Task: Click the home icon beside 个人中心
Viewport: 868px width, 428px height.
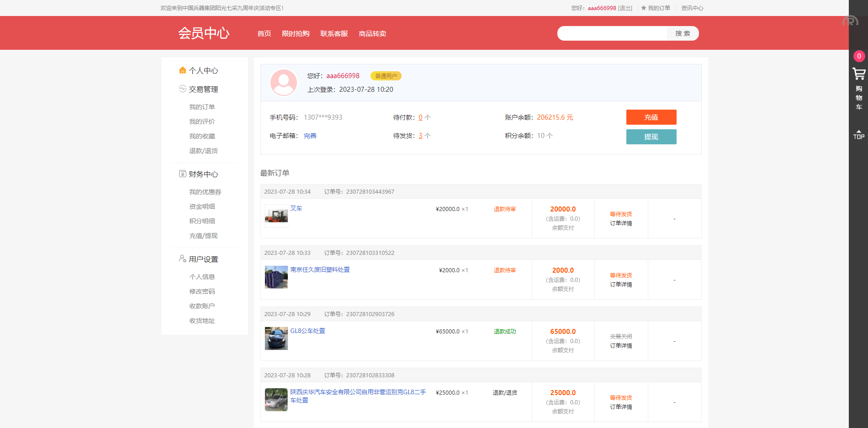Action: point(183,70)
